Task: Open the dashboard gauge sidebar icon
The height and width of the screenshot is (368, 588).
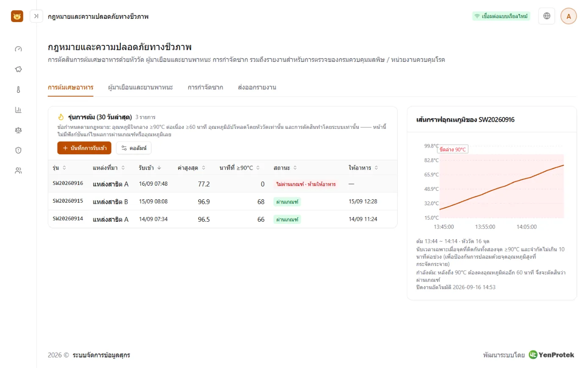Action: (18, 49)
